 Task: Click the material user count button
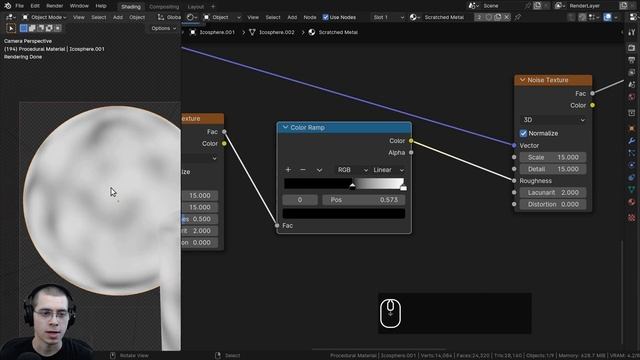tap(479, 17)
